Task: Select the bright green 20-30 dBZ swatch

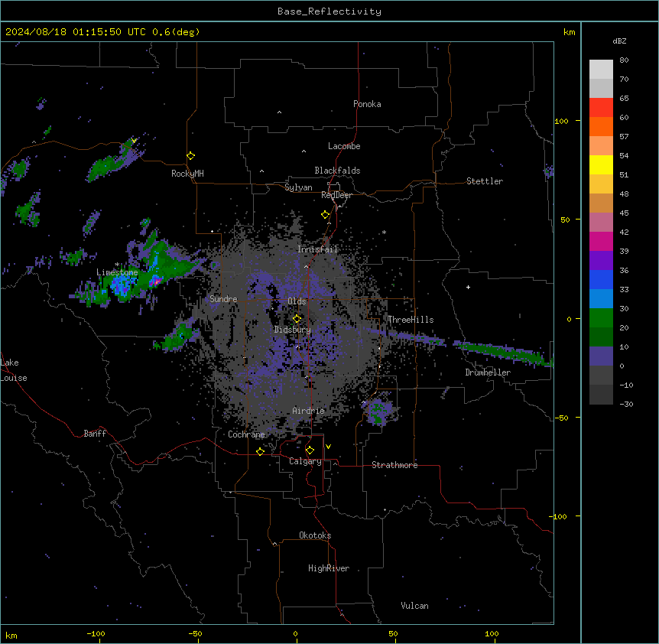Action: pyautogui.click(x=601, y=318)
